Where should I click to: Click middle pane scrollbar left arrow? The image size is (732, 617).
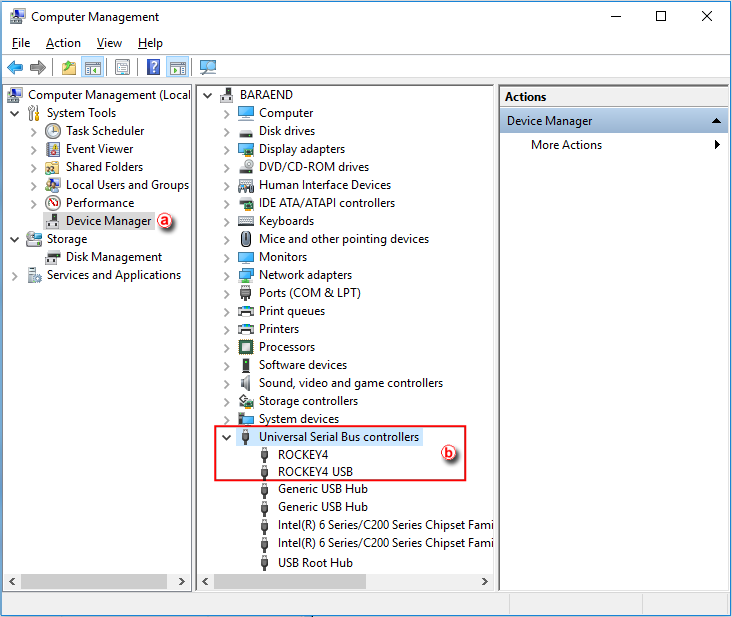click(205, 582)
